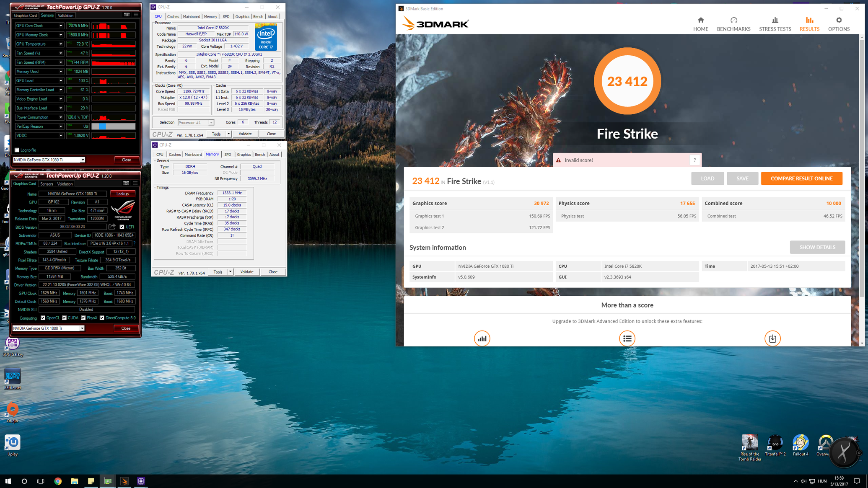Open the CPU-Z Tools dropdown arrow
The image size is (868, 488).
[x=228, y=134]
